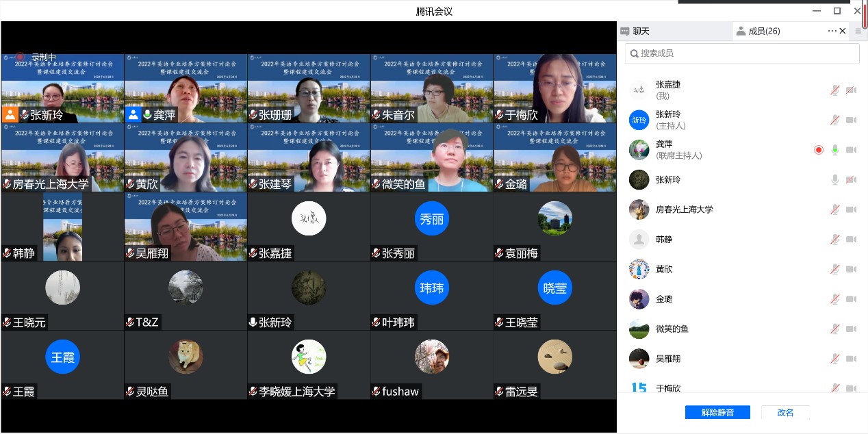The height and width of the screenshot is (434, 868).
Task: Click the camera icon in 金璐's member row
Action: [x=851, y=299]
